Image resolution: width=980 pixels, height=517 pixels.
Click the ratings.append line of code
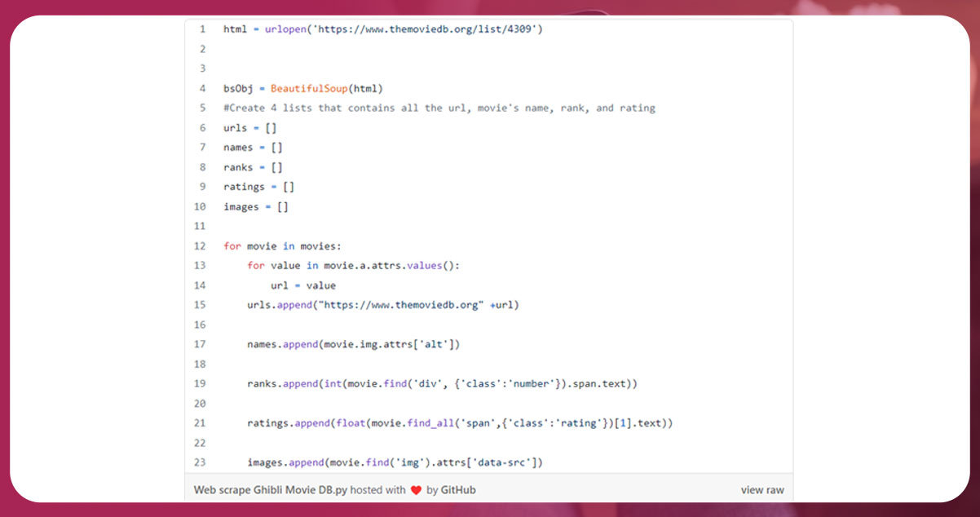pos(459,423)
